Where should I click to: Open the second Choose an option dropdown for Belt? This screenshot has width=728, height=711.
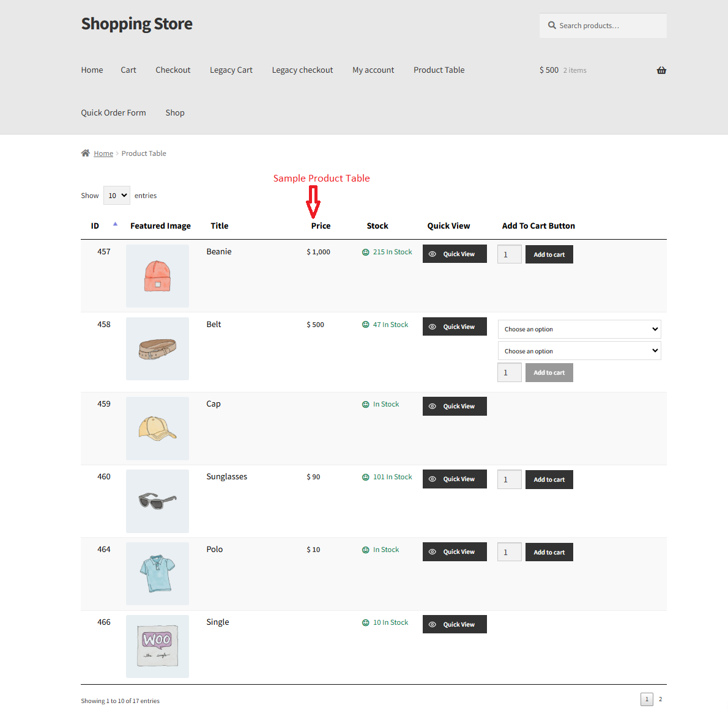click(579, 350)
